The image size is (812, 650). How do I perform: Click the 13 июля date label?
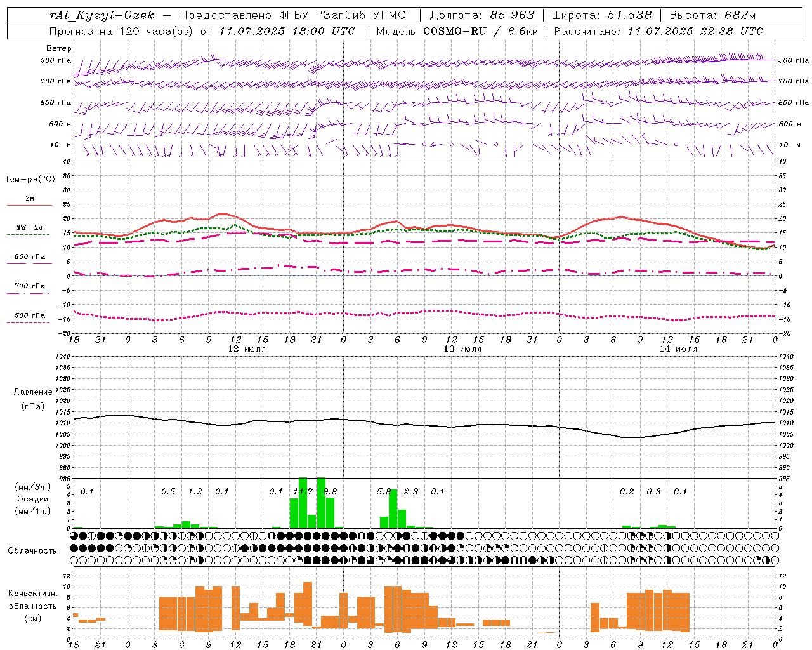click(x=462, y=348)
